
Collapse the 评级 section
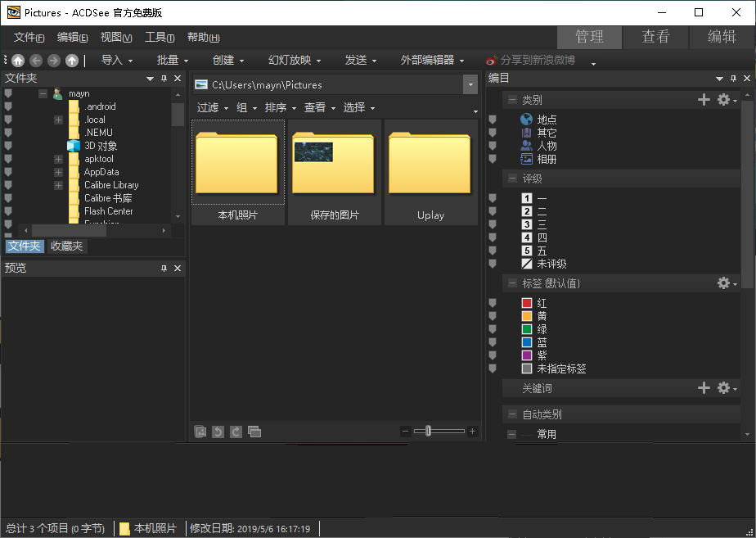[512, 179]
